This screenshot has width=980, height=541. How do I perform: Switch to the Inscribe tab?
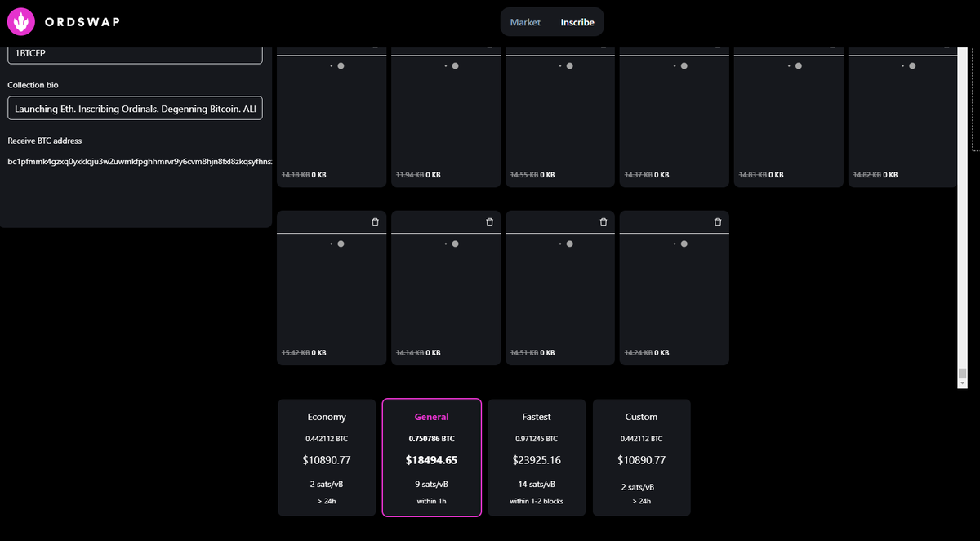click(x=577, y=22)
